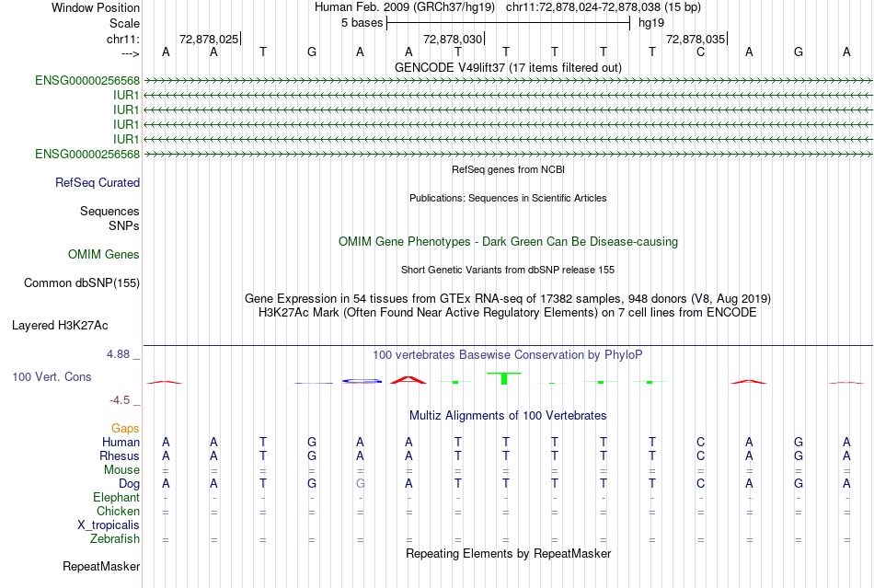This screenshot has height=588, width=874.
Task: Click Publications: Sequences in Scientific Articles title
Action: (x=508, y=198)
